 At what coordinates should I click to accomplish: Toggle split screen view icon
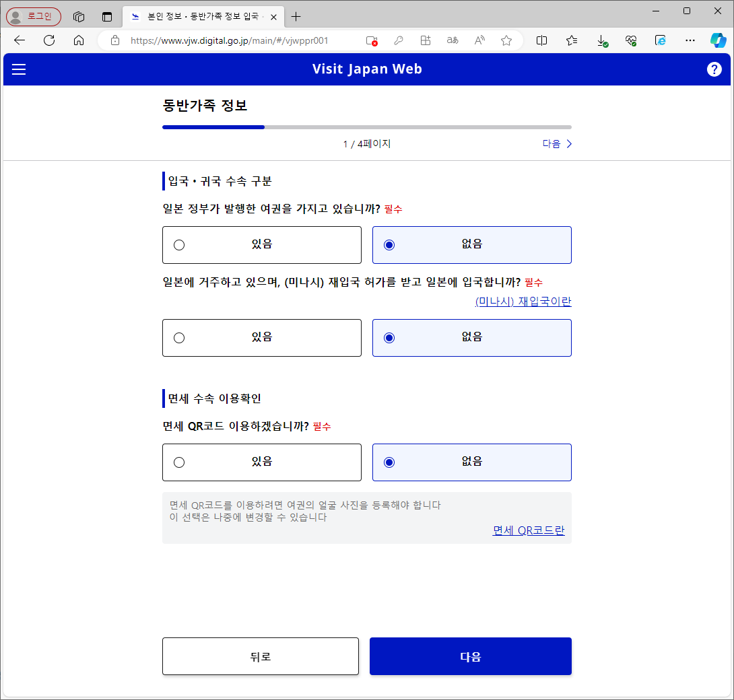point(541,40)
